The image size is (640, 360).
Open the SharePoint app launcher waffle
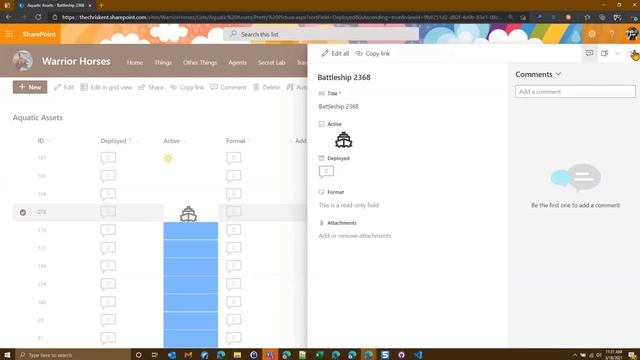click(x=9, y=34)
